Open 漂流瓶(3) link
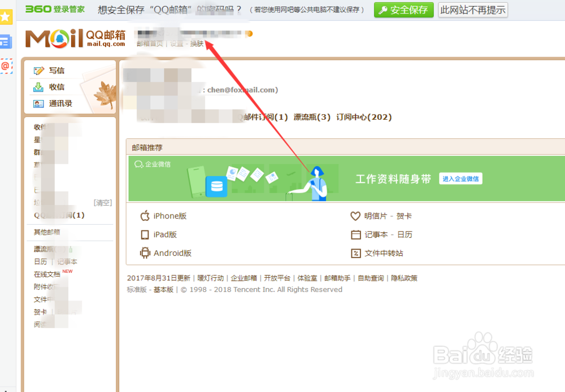This screenshot has width=565, height=392. point(312,117)
